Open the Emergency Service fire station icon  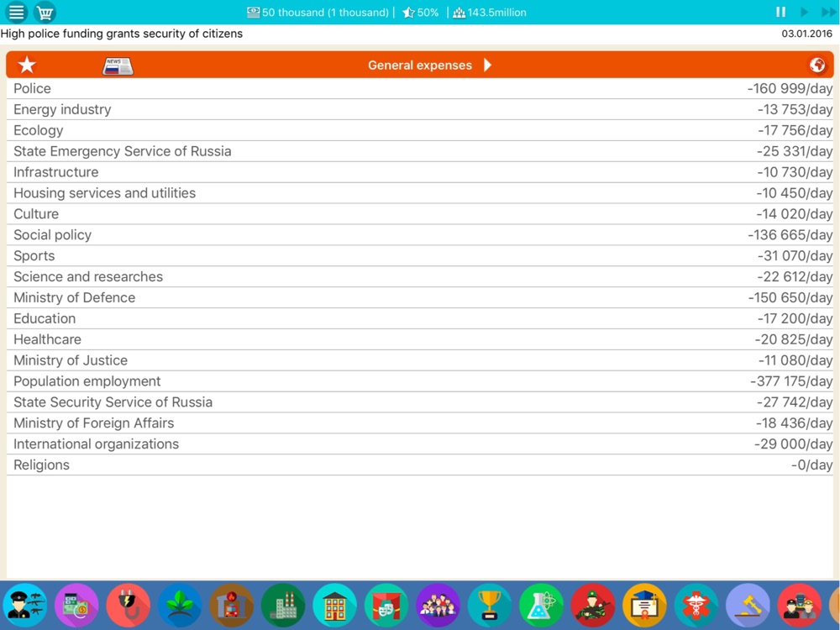(x=232, y=606)
